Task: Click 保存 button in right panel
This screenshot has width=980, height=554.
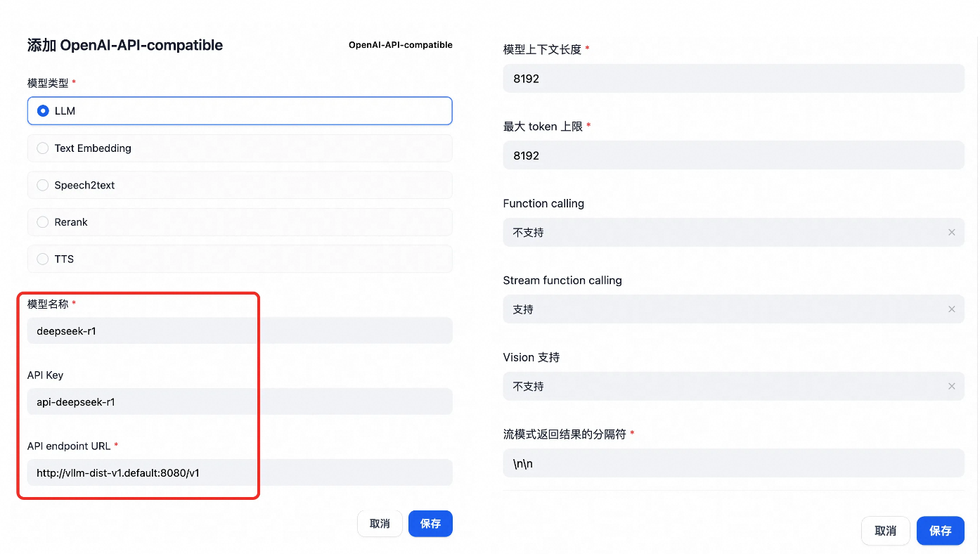Action: click(941, 531)
